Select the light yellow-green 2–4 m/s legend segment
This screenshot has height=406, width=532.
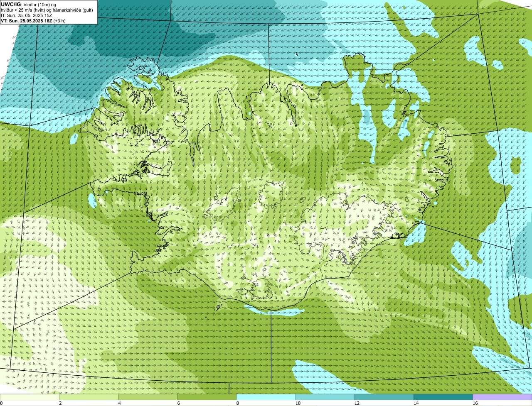(89, 397)
